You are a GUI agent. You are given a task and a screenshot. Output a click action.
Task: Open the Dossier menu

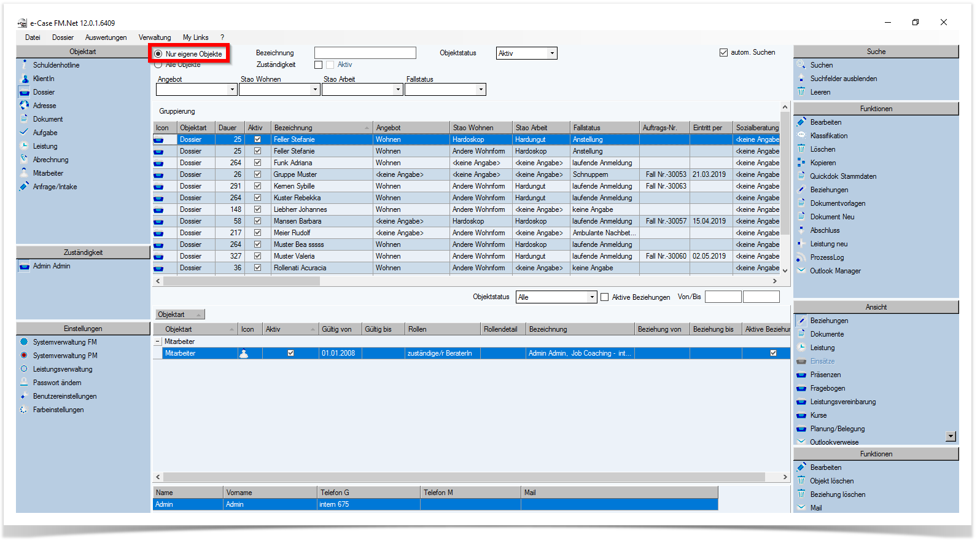(63, 37)
